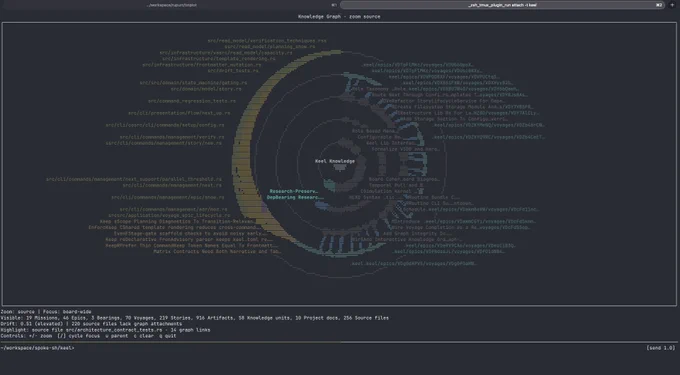Click the q quit control hint

tap(167, 336)
